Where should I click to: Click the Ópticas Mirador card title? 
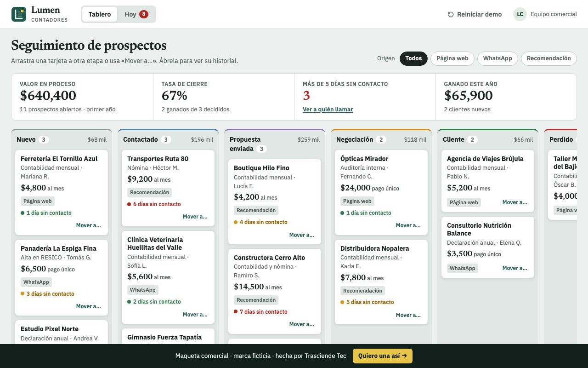(x=364, y=159)
